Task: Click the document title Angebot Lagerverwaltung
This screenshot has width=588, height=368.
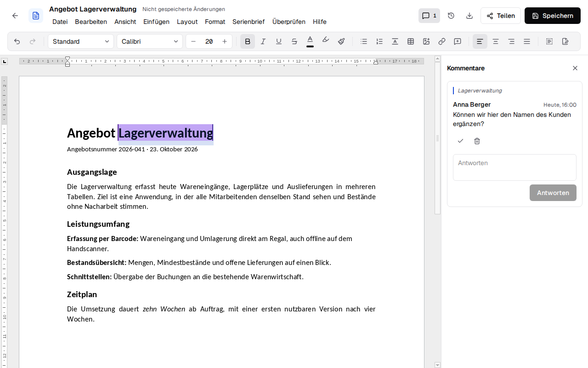Action: [140, 133]
